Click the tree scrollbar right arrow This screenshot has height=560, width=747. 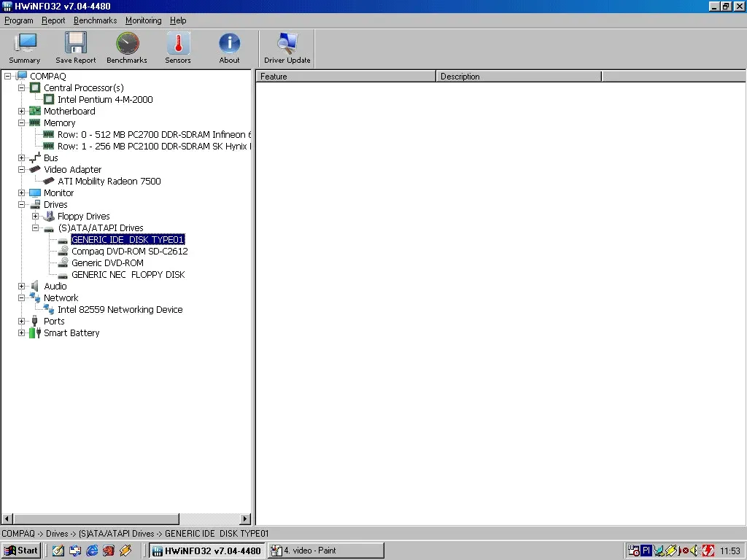click(245, 518)
